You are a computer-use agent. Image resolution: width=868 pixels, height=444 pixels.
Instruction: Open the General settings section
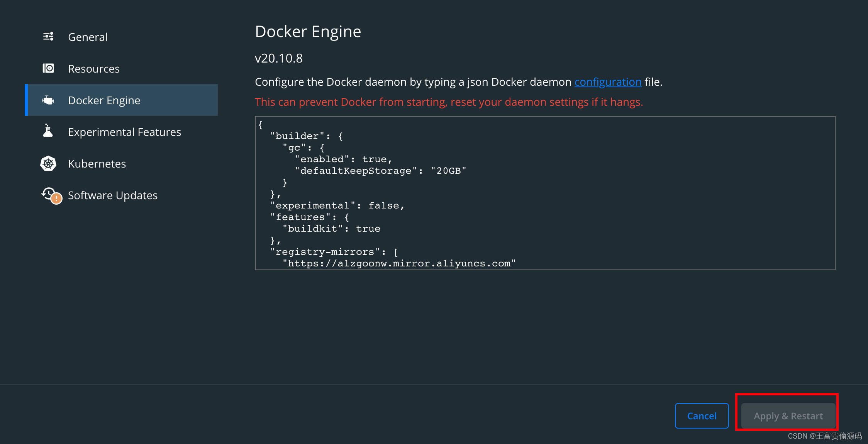[121, 37]
